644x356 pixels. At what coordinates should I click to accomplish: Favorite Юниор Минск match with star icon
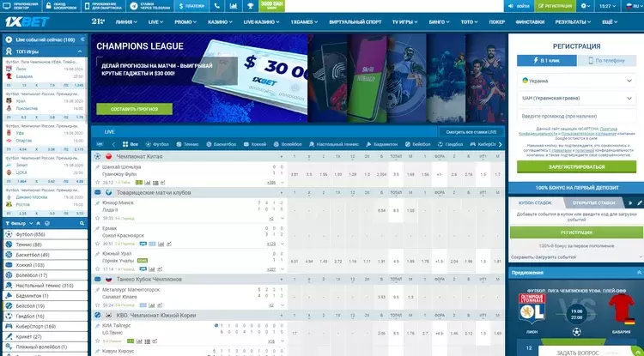tap(97, 218)
